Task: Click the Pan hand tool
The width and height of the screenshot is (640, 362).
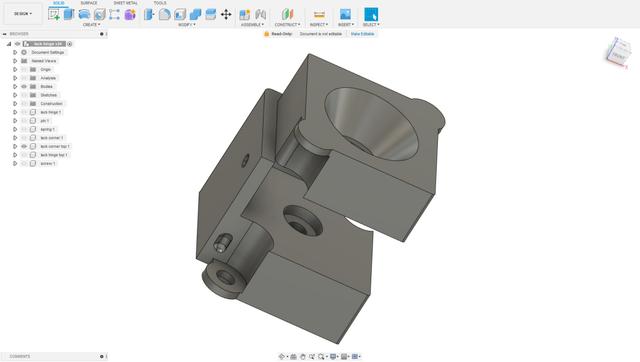Action: click(x=303, y=357)
